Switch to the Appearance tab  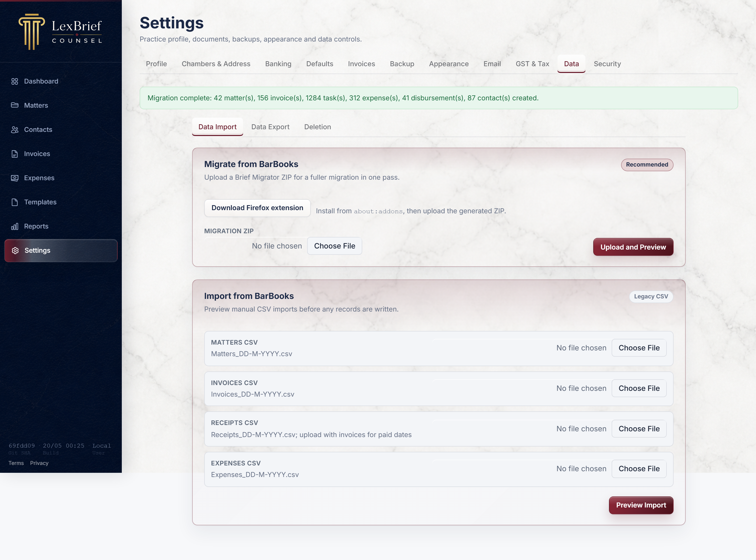point(449,64)
